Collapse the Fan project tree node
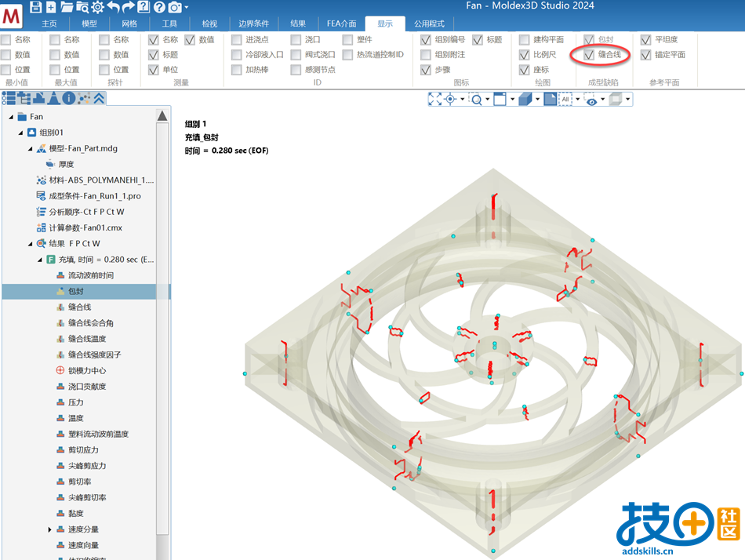 coord(11,117)
